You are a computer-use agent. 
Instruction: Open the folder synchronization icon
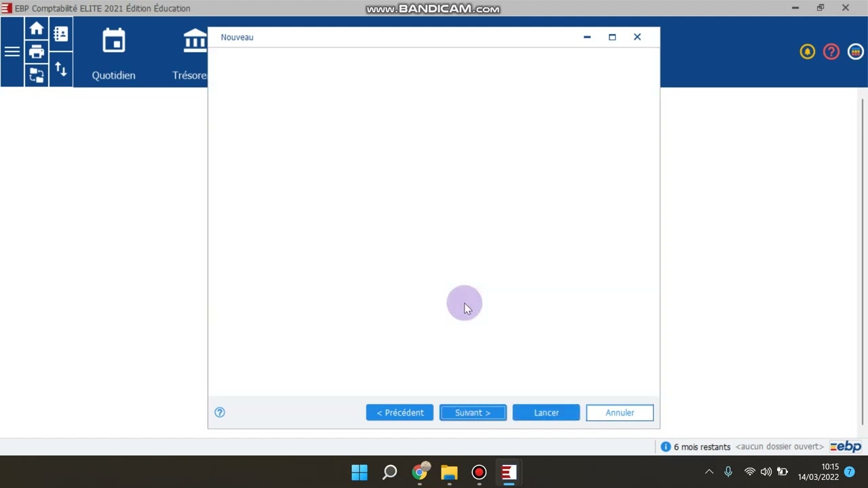pyautogui.click(x=37, y=75)
